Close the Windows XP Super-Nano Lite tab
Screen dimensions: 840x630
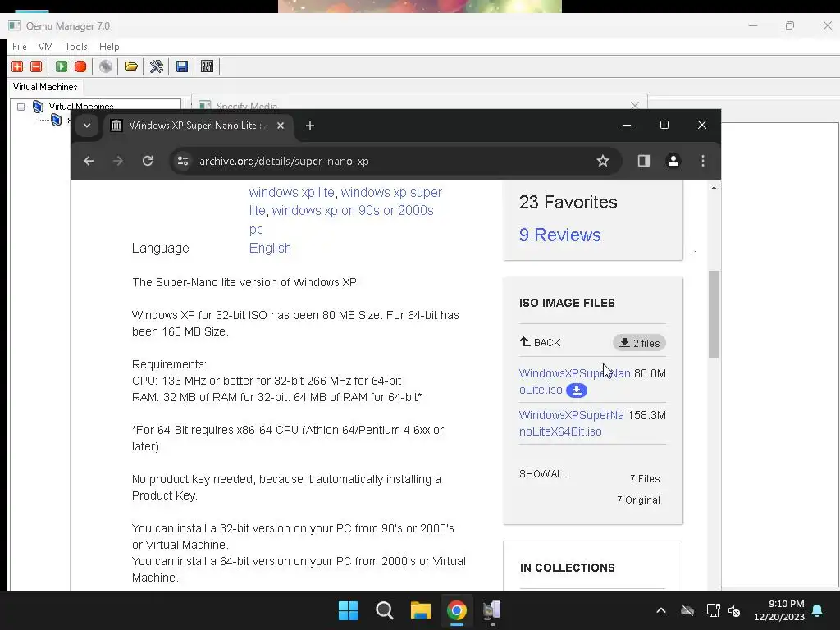[x=281, y=126]
